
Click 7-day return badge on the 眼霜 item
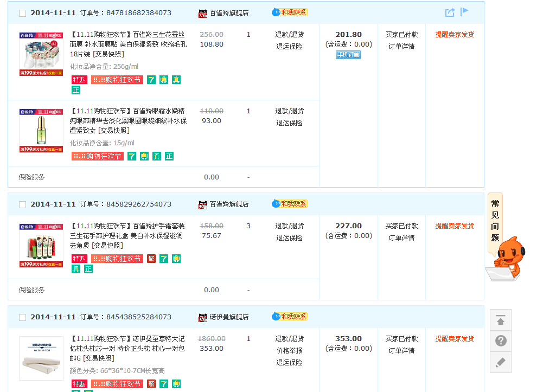132,157
